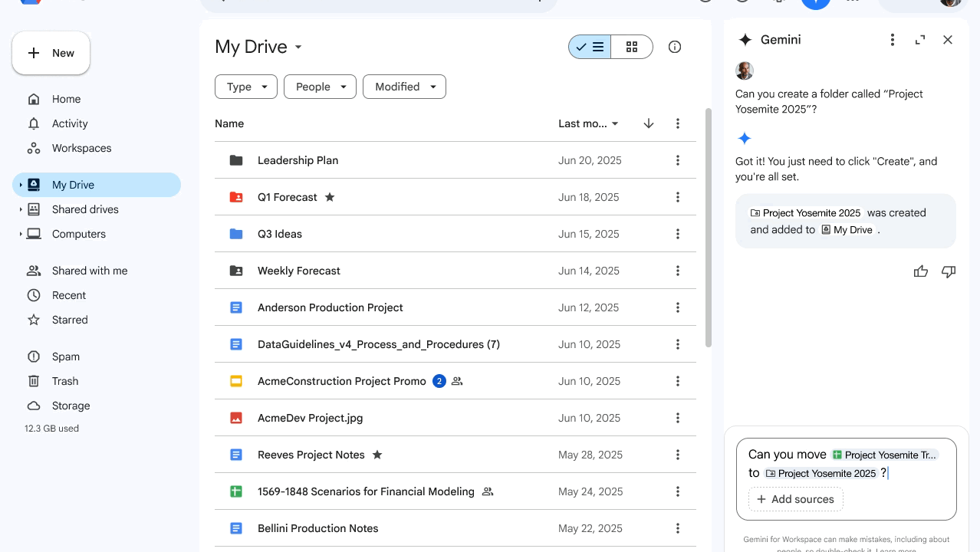Give thumbs down to Gemini response
Screen dimensions: 980x552
point(949,271)
